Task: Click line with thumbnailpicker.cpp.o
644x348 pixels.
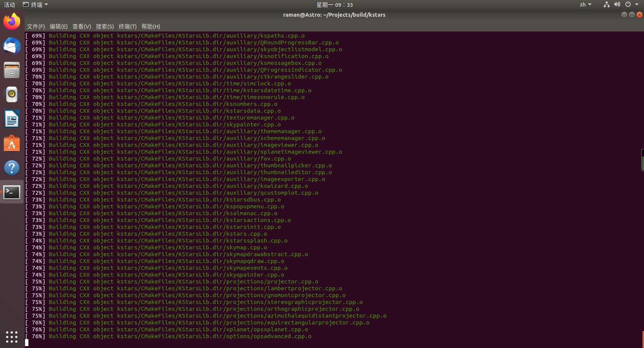Action: [179, 165]
